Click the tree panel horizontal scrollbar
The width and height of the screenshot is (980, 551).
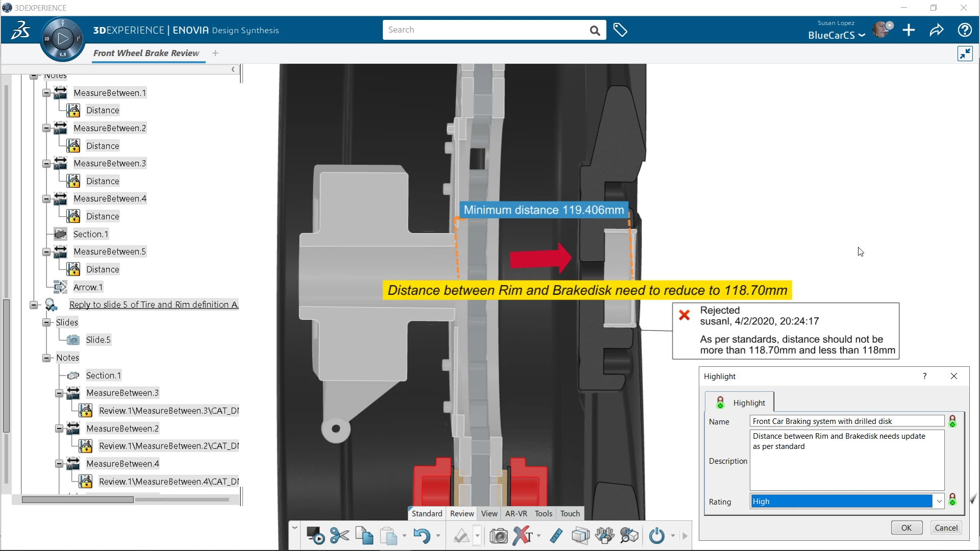pos(78,500)
